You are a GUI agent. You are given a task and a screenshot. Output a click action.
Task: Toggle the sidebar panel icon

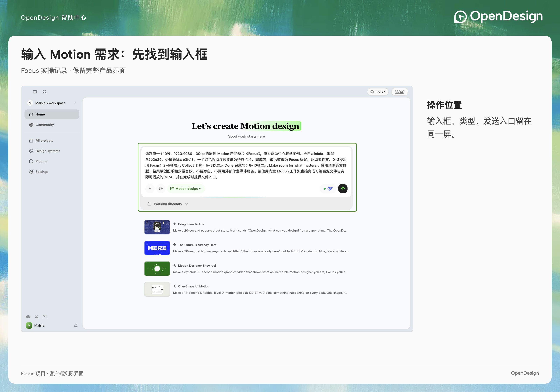[x=35, y=92]
